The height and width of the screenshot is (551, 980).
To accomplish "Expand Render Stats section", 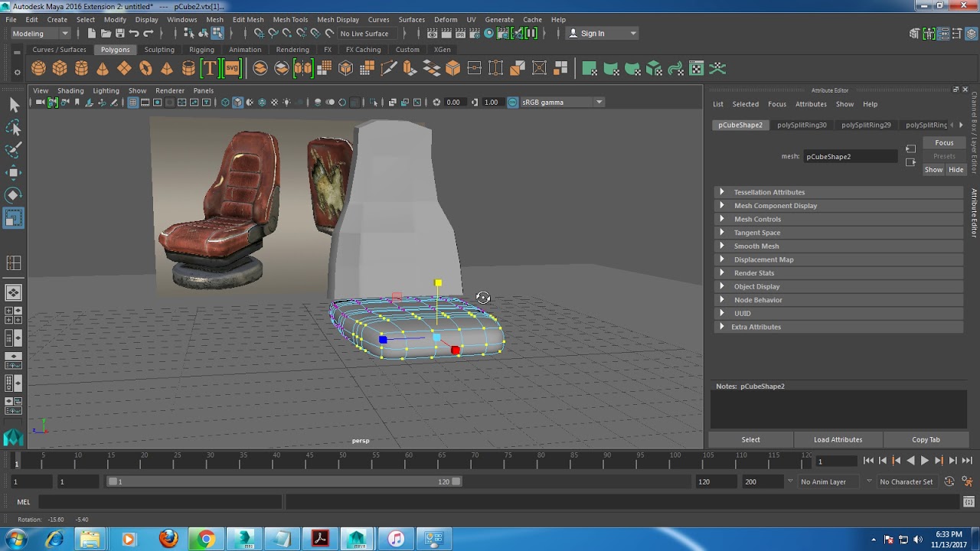I will 838,272.
